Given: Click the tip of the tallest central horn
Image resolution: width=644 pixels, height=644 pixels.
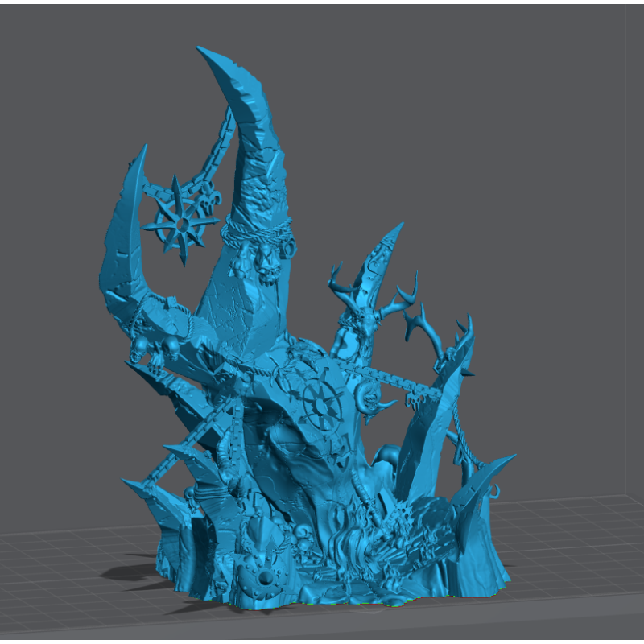Looking at the screenshot, I should click(x=202, y=52).
